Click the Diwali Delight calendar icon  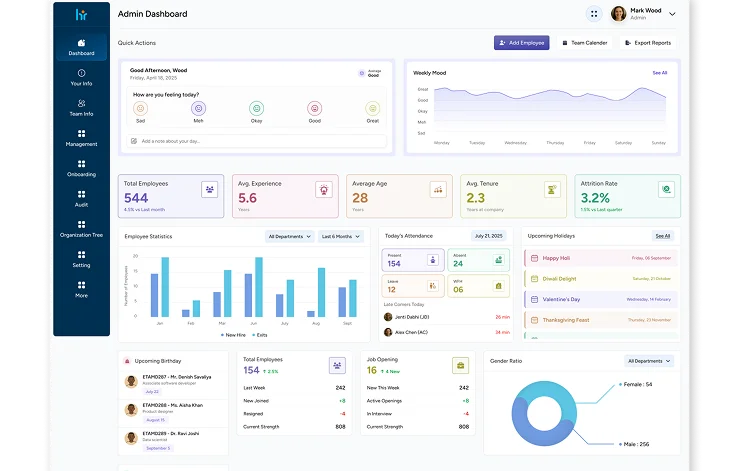coord(534,279)
